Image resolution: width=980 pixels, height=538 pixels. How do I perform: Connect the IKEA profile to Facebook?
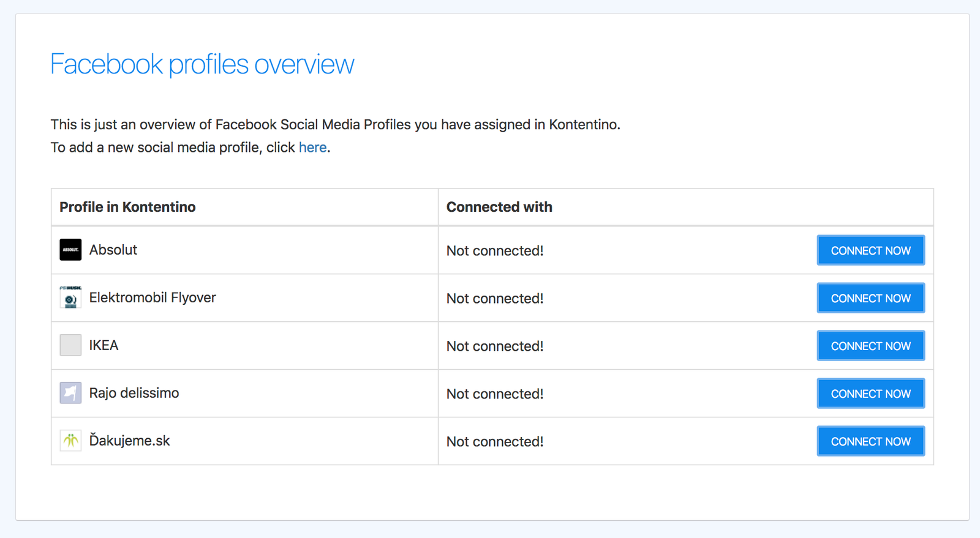tap(870, 346)
